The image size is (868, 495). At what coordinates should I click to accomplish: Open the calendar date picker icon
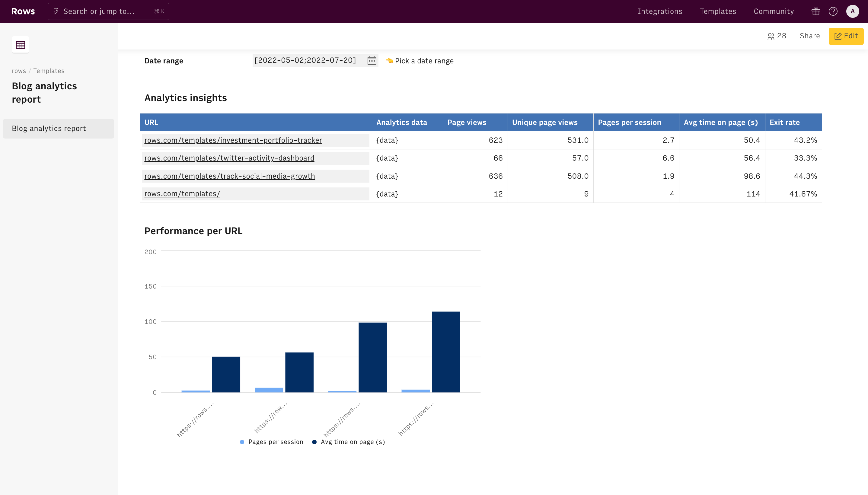click(372, 60)
